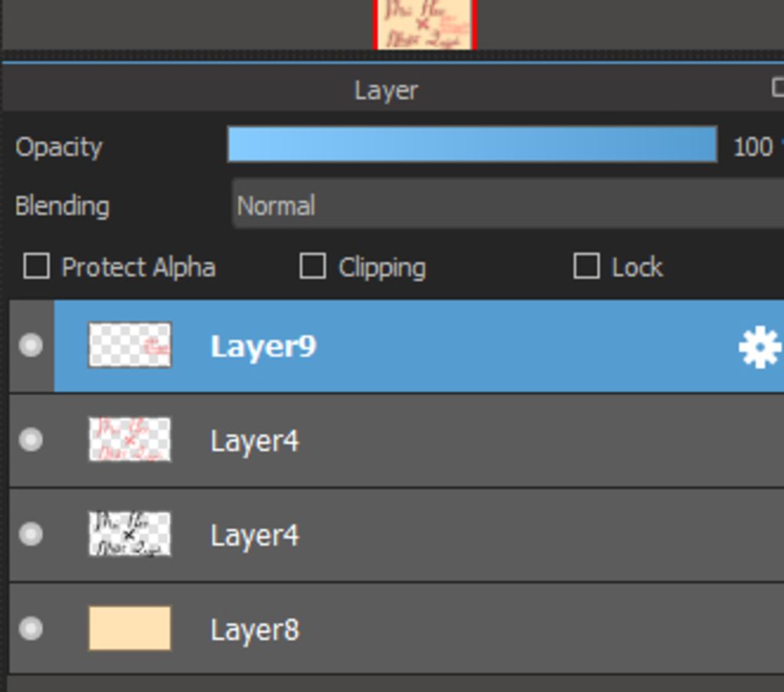
Task: Open Layer9 settings gear icon
Action: 759,347
